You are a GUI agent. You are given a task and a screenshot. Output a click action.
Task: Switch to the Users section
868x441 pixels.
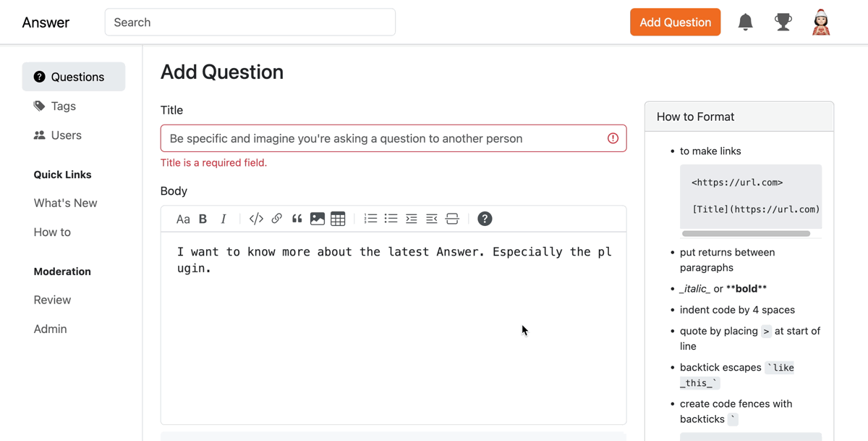(66, 135)
